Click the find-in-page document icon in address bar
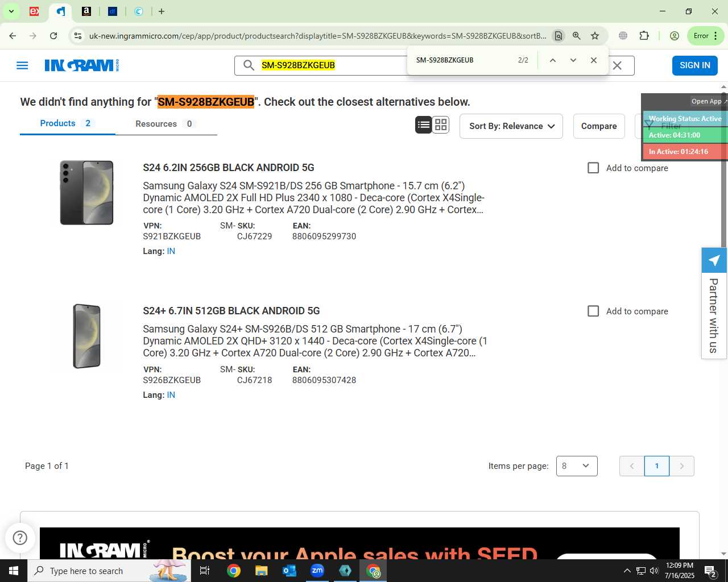The width and height of the screenshot is (728, 582). coord(559,36)
